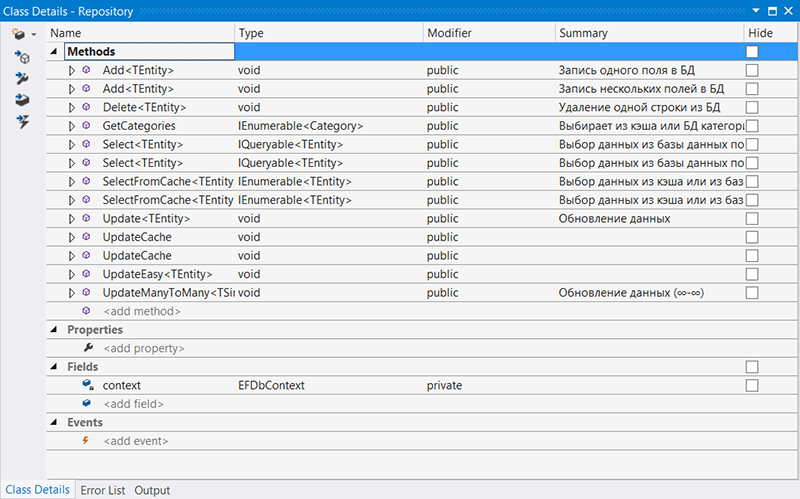Viewport: 800px width, 499px height.
Task: Click the Hide column header
Action: click(770, 33)
